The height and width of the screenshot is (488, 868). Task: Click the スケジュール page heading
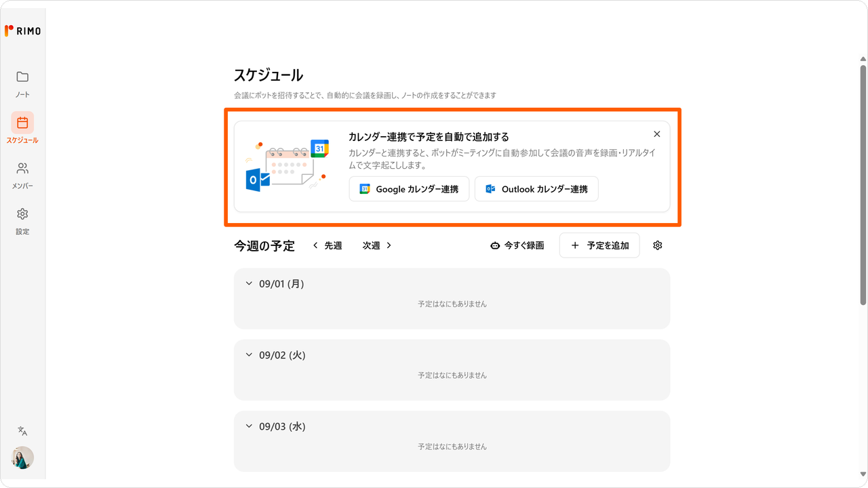[x=269, y=75]
